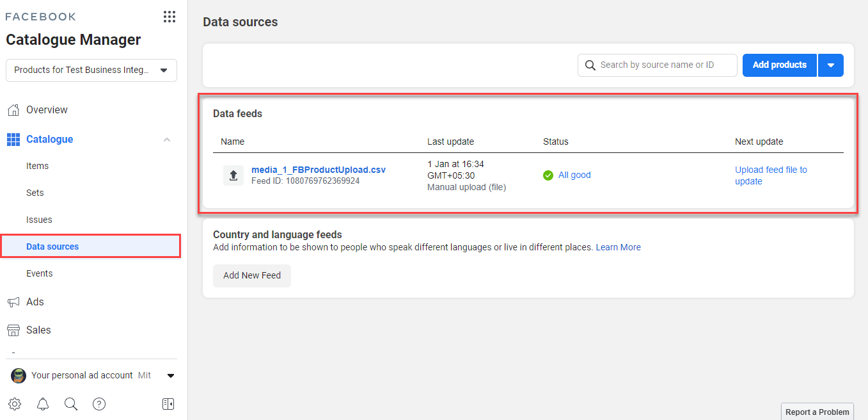The image size is (868, 420).
Task: Click the All good status link
Action: coord(574,175)
